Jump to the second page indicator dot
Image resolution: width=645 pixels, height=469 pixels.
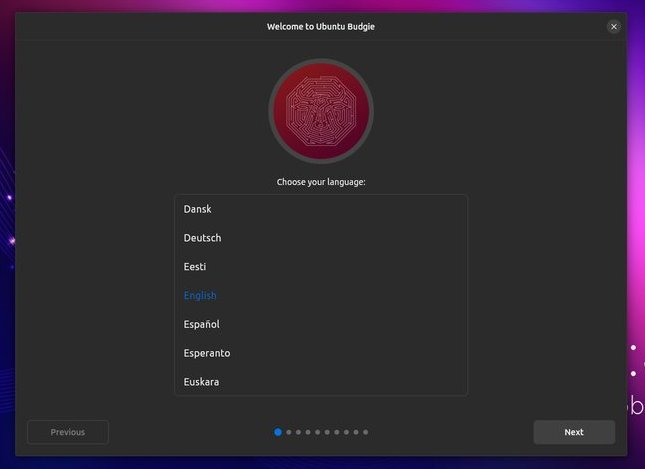point(289,432)
